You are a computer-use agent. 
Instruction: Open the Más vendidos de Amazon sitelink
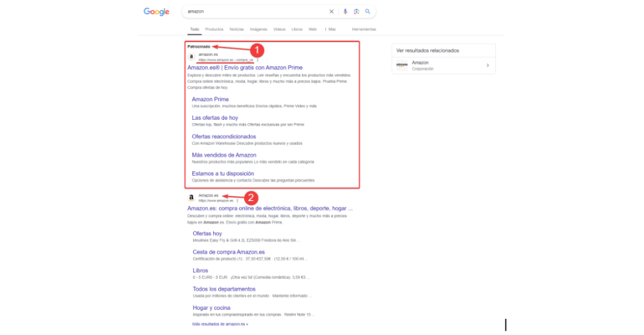[224, 155]
